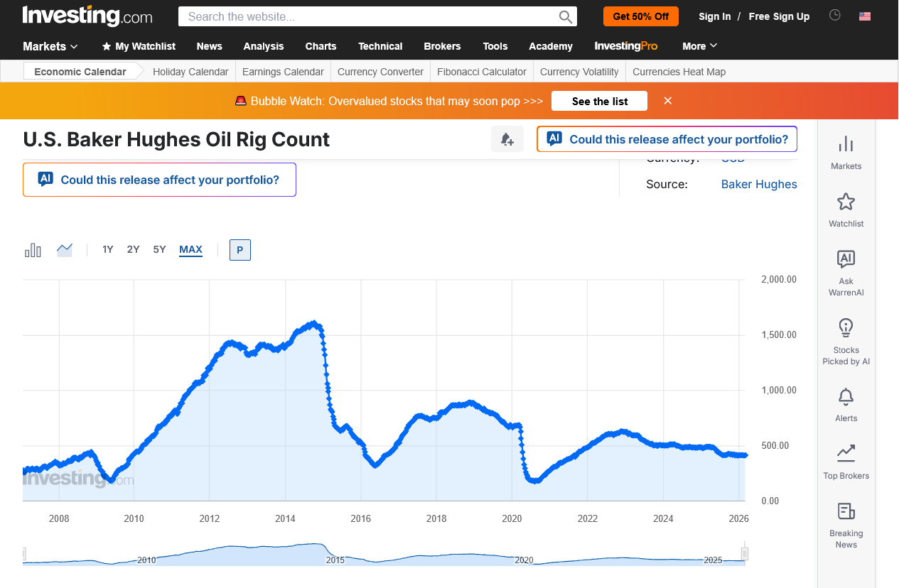Open Alerts bell in sidebar

click(846, 405)
